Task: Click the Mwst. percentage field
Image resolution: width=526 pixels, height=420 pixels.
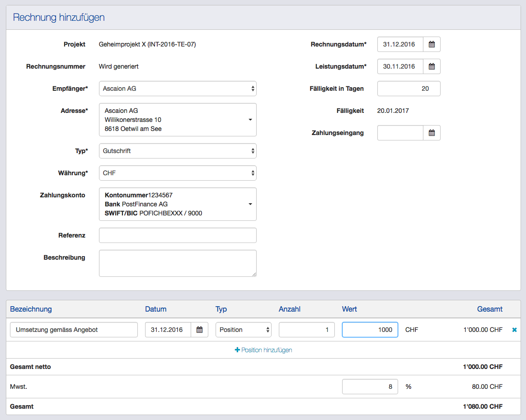Action: tap(370, 387)
